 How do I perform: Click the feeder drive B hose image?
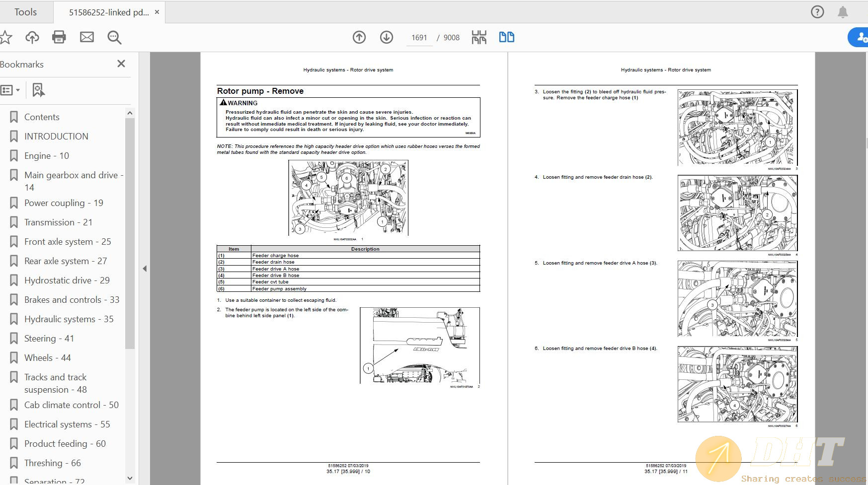point(737,384)
